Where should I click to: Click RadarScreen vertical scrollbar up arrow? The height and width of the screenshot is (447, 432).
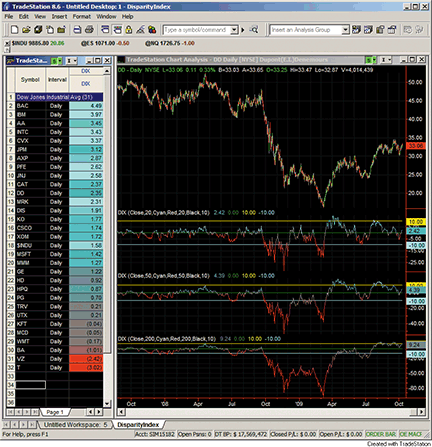coord(107,71)
